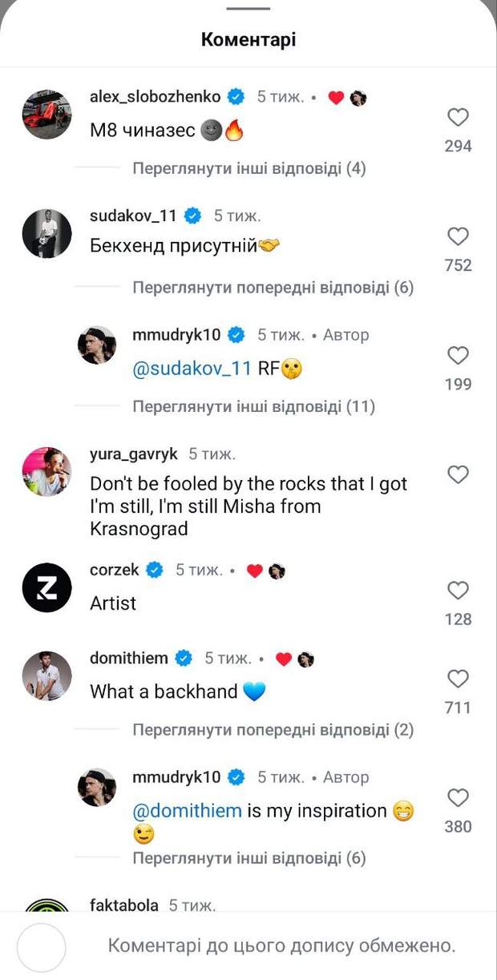Tap heart on yura_gavryk's comment
Image resolution: width=497 pixels, height=980 pixels.
click(458, 475)
